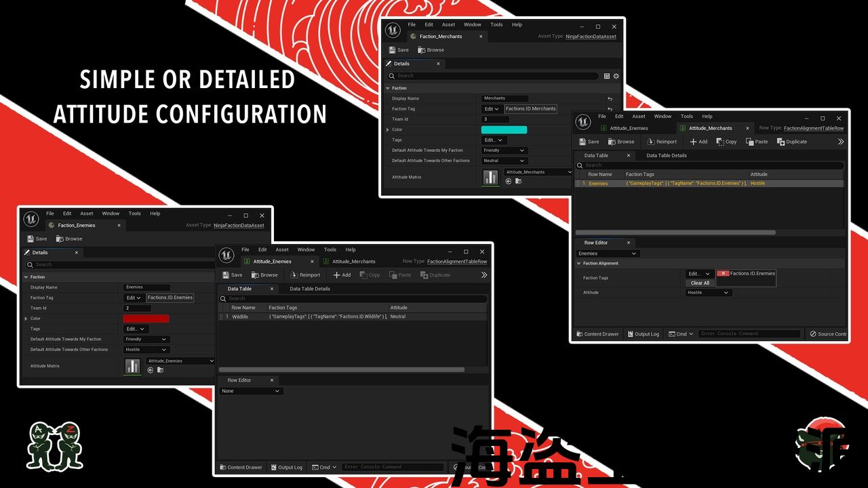
Task: Click the Attitude_Enemies matrix asset thumbnail
Action: pyautogui.click(x=132, y=366)
